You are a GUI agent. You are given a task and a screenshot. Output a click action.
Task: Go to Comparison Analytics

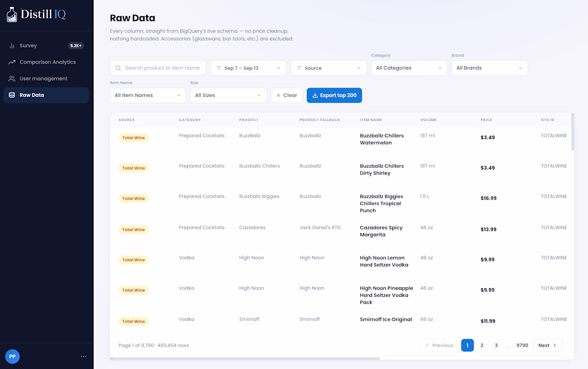pos(46,62)
